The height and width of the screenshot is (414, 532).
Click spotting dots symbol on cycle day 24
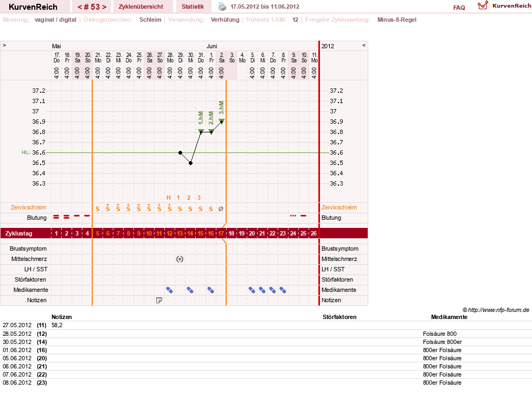tap(293, 216)
